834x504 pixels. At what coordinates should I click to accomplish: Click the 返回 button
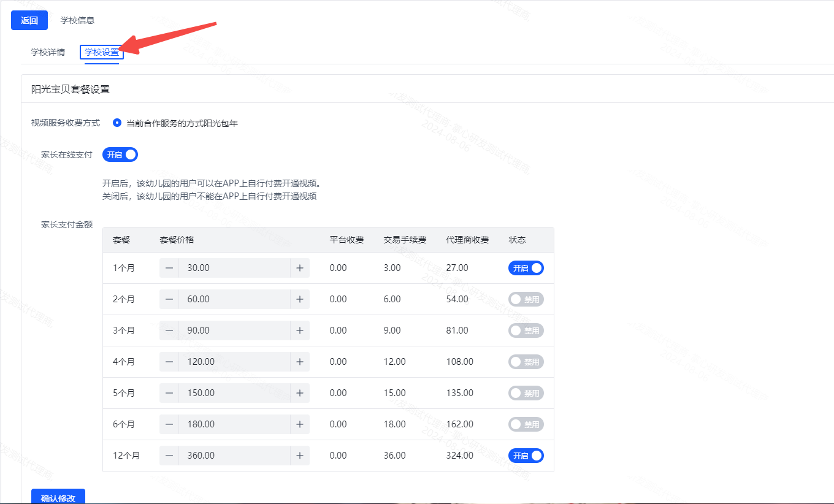pyautogui.click(x=29, y=20)
